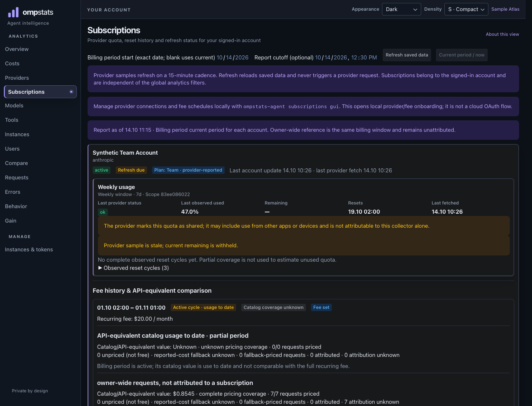Screen dimensions: 532x406
Task: Click the billing period start year 2026
Action: [242, 58]
